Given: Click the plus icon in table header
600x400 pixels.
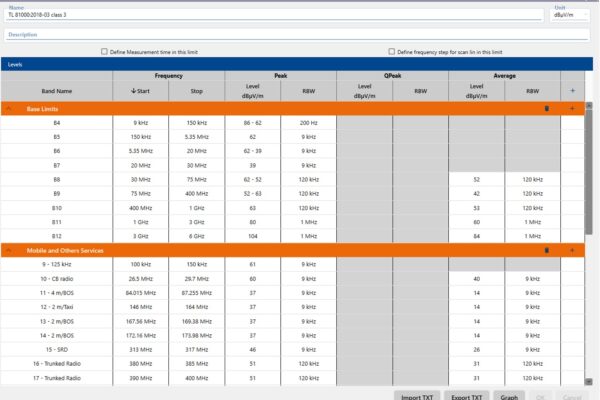Looking at the screenshot, I should pyautogui.click(x=571, y=90).
